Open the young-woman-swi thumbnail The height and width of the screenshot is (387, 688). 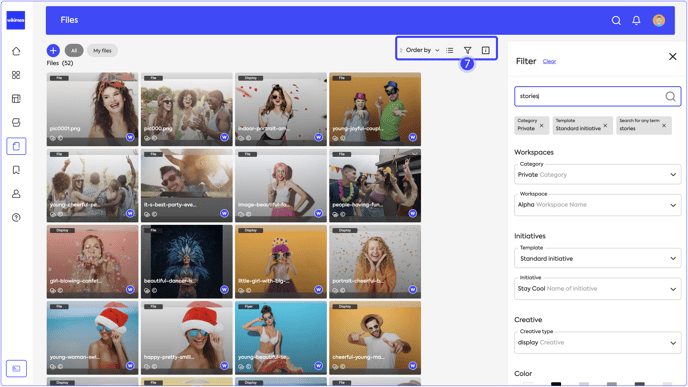coord(93,338)
